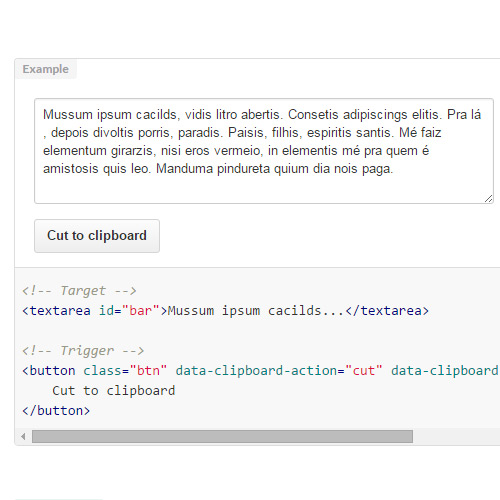Click the "btn" class value in code

[148, 371]
